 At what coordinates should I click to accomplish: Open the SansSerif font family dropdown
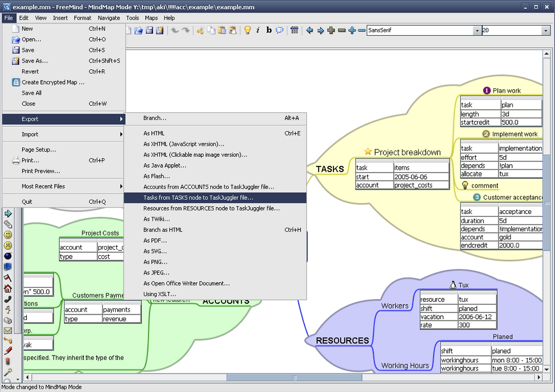477,30
